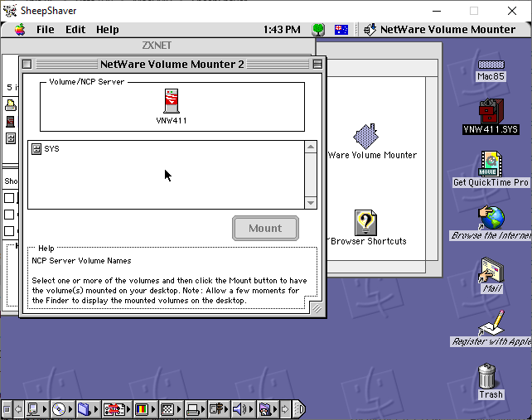532x420 pixels.
Task: Collapse NetWare Volume Mounter 2 with windowshade box
Action: (317, 64)
